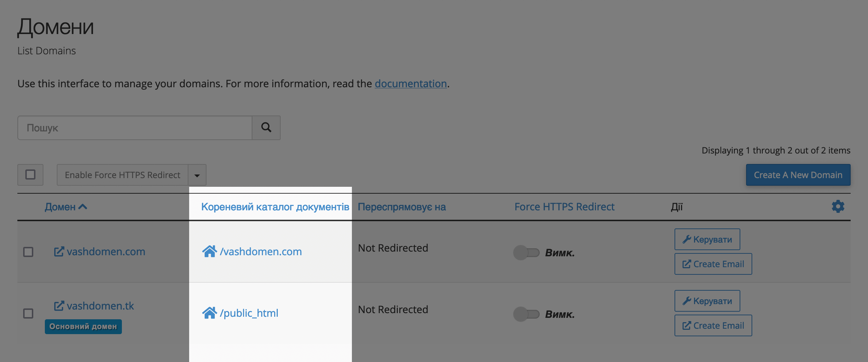Click the Displaying 1 through 2 items text
This screenshot has height=362, width=868.
click(x=776, y=150)
